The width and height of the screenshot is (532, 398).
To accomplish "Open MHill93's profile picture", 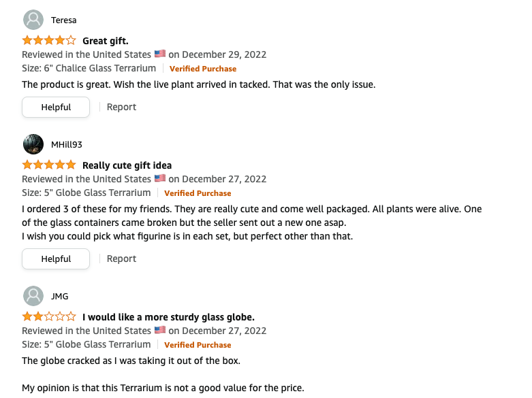I will pos(33,144).
